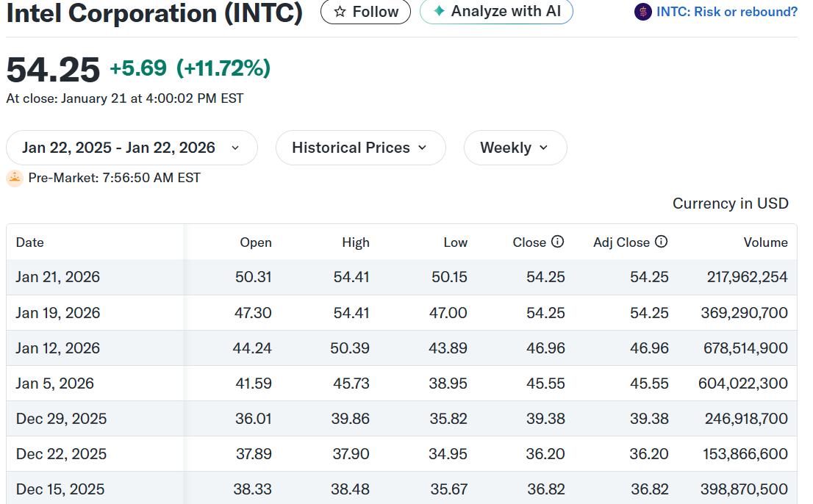Click the 38.48 high price for Dec 15
Image resolution: width=813 pixels, height=504 pixels.
click(351, 489)
